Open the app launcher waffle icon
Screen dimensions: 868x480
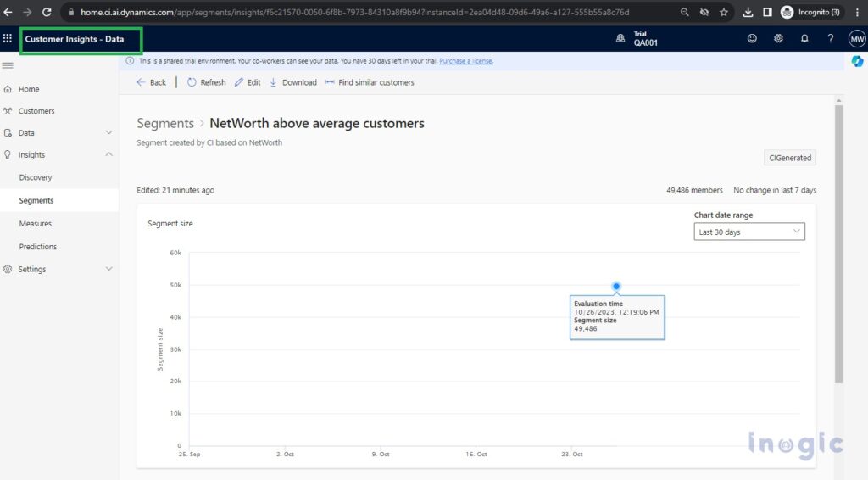(7, 38)
